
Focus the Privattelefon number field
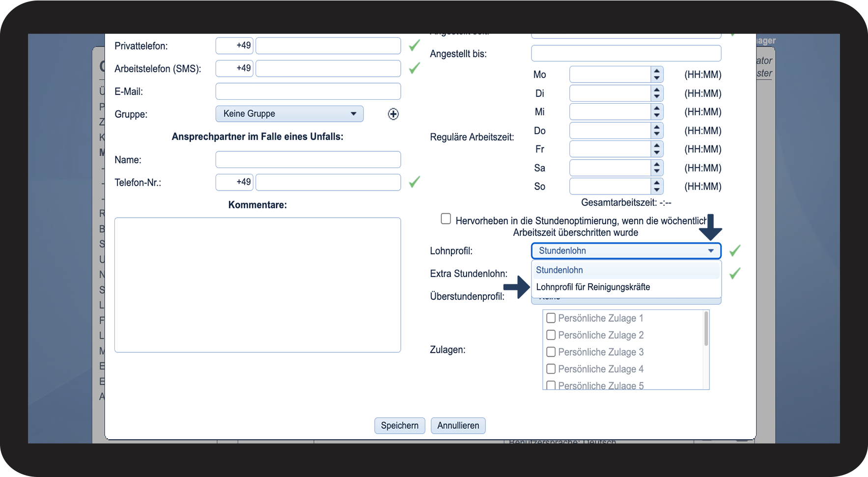328,46
